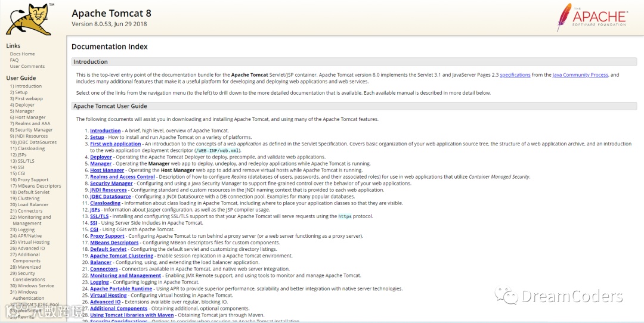Viewport: 644px width, 323px height.
Task: Open Docs Home in Links sidebar
Action: tap(22, 54)
